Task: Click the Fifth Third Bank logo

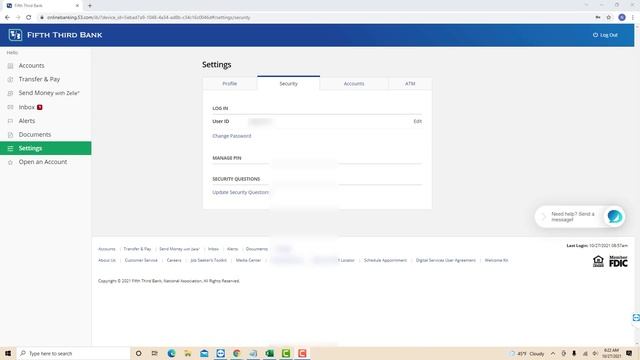Action: 55,35
